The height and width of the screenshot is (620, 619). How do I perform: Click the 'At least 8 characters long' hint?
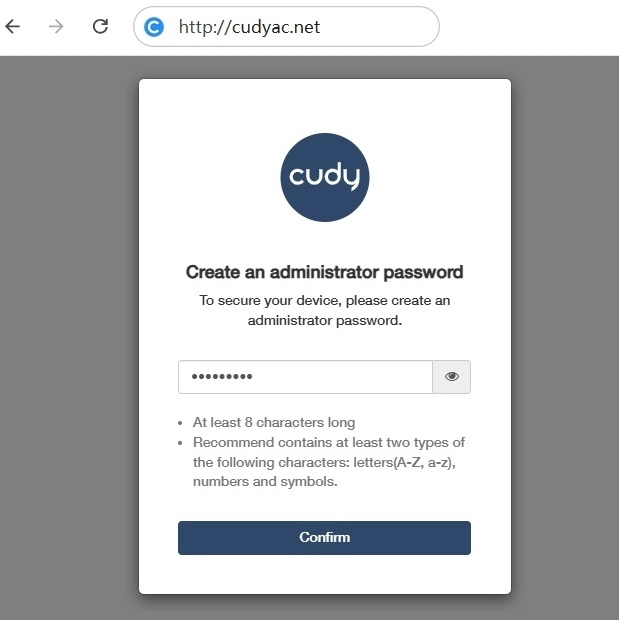coord(274,422)
